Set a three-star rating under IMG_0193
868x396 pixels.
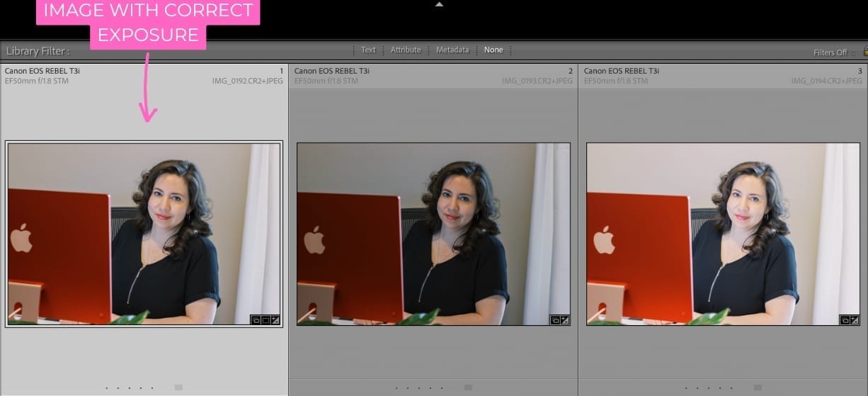coord(419,388)
